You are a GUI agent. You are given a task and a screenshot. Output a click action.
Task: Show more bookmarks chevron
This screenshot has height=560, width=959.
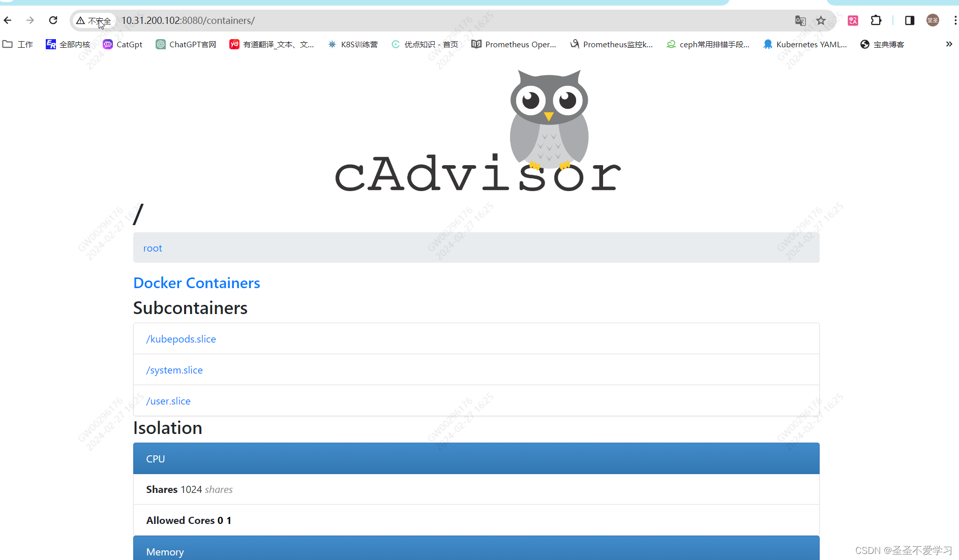point(949,44)
